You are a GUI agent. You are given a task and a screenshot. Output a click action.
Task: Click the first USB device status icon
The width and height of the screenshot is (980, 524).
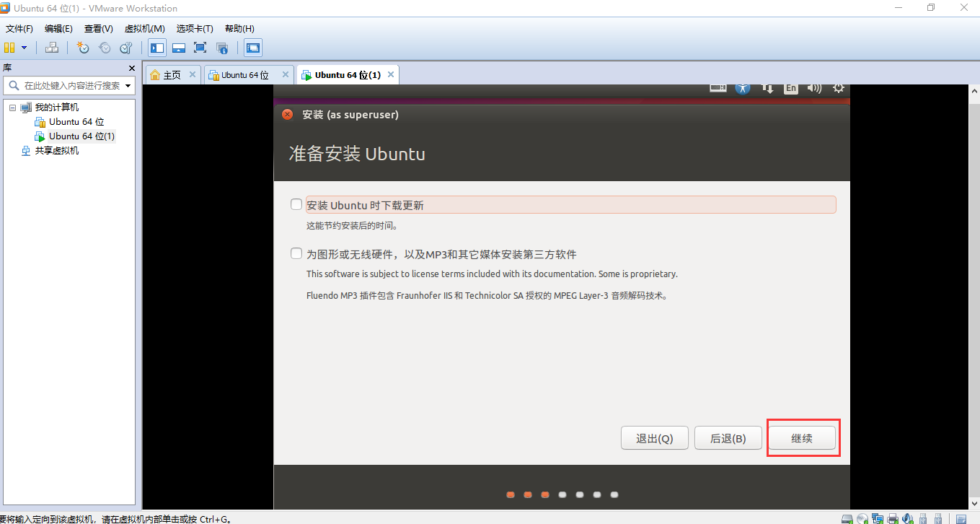pos(922,518)
